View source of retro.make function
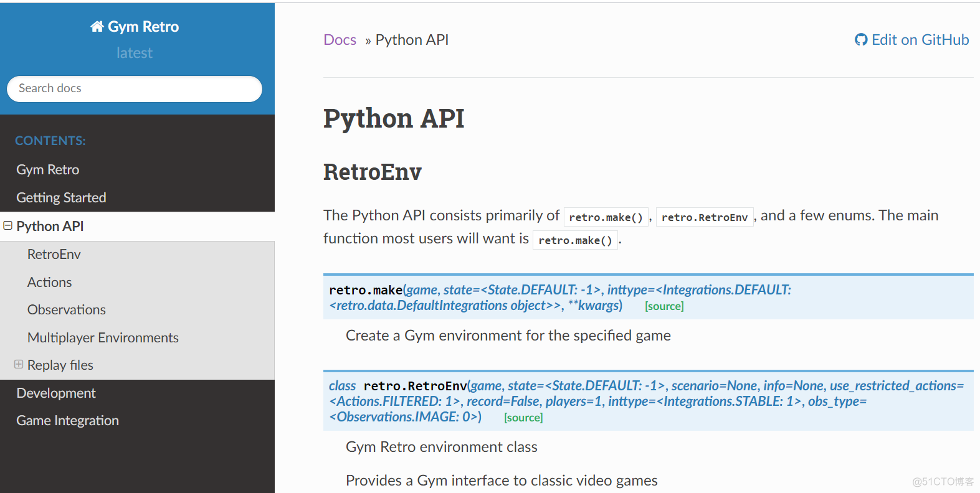 [664, 306]
